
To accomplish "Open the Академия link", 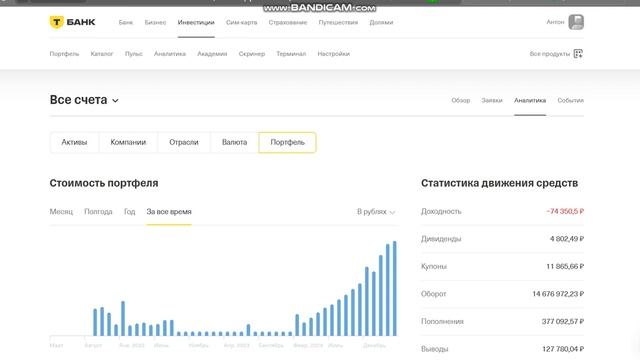I will (x=212, y=54).
